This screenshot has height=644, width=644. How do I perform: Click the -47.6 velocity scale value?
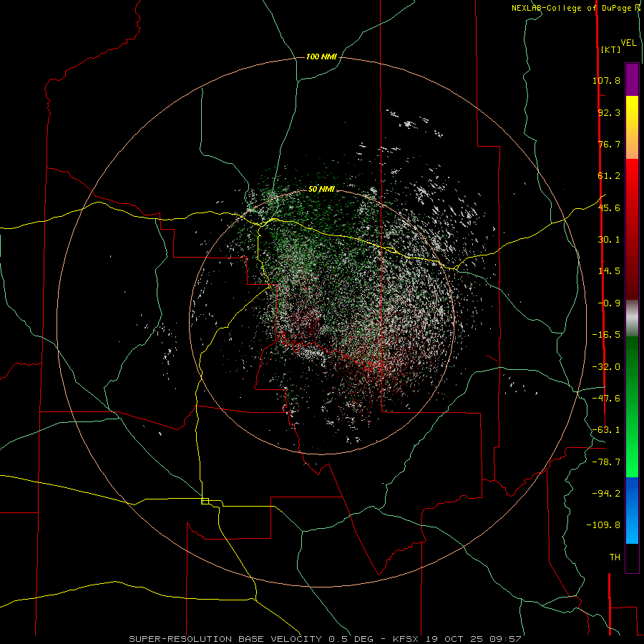tap(606, 399)
